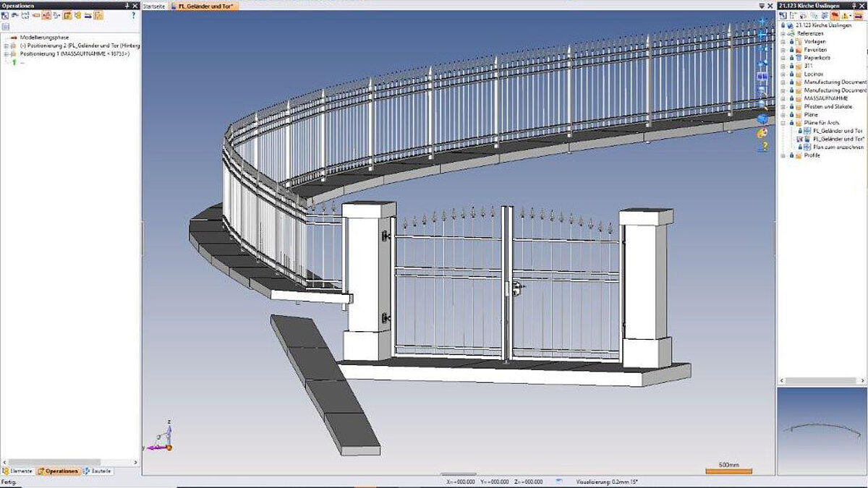This screenshot has width=868, height=488.
Task: Expand the Pfosten und Stakete folder
Action: coord(783,106)
